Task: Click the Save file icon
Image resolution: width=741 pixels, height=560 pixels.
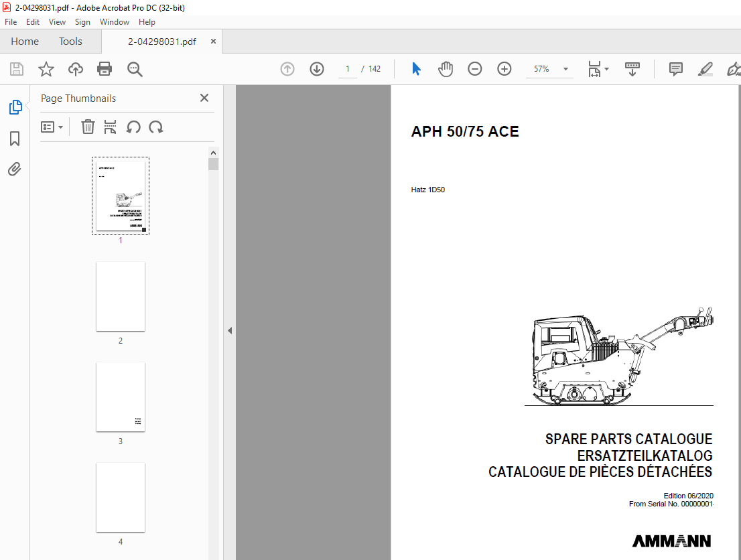Action: (17, 69)
